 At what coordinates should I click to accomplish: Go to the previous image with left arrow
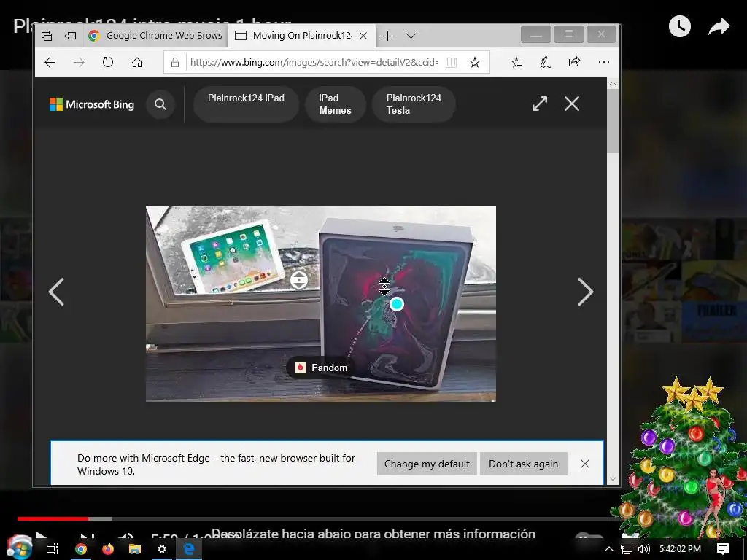coord(56,292)
